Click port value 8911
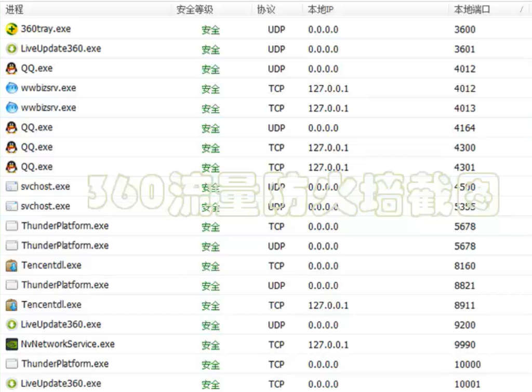This screenshot has width=532, height=392. [x=465, y=305]
